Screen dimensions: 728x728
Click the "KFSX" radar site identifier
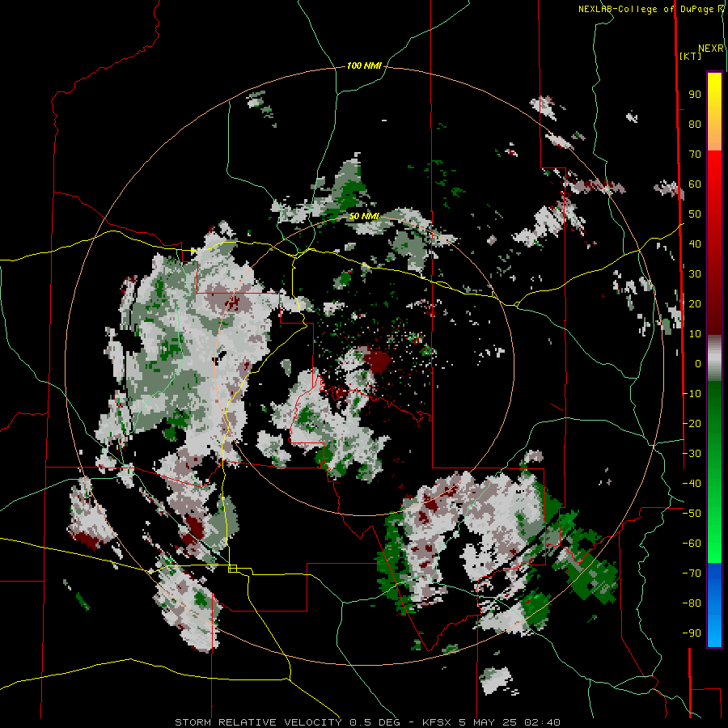(437, 722)
